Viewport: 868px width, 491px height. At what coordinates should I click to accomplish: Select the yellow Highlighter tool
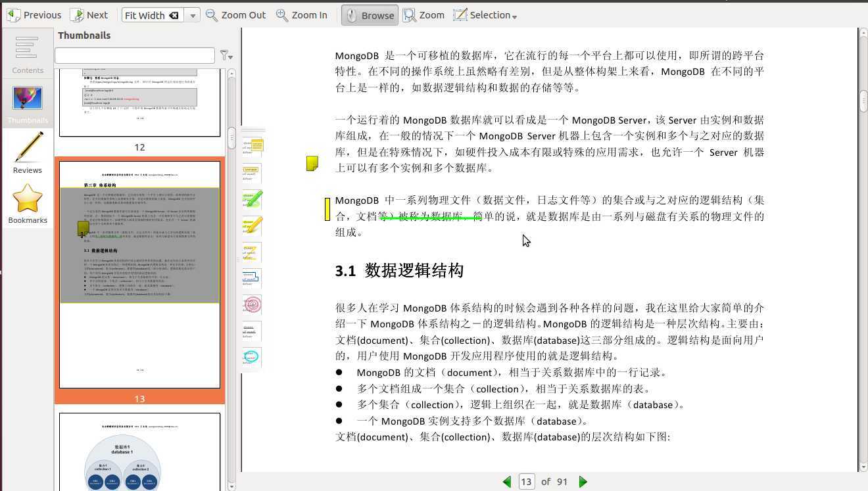pyautogui.click(x=252, y=226)
